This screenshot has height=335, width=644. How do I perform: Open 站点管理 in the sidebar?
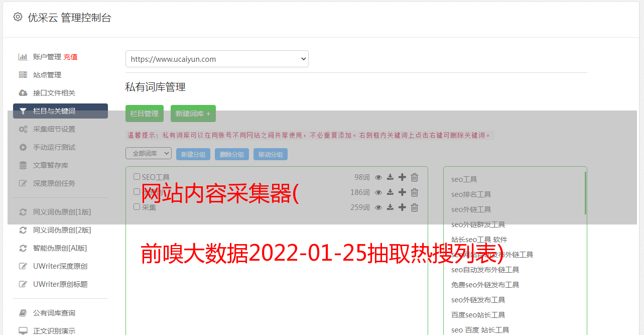point(47,75)
